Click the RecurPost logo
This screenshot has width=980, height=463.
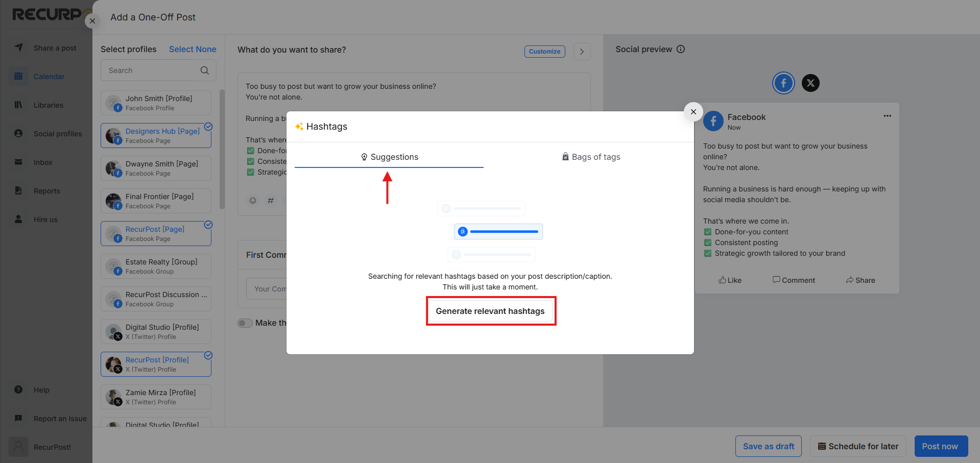point(51,14)
